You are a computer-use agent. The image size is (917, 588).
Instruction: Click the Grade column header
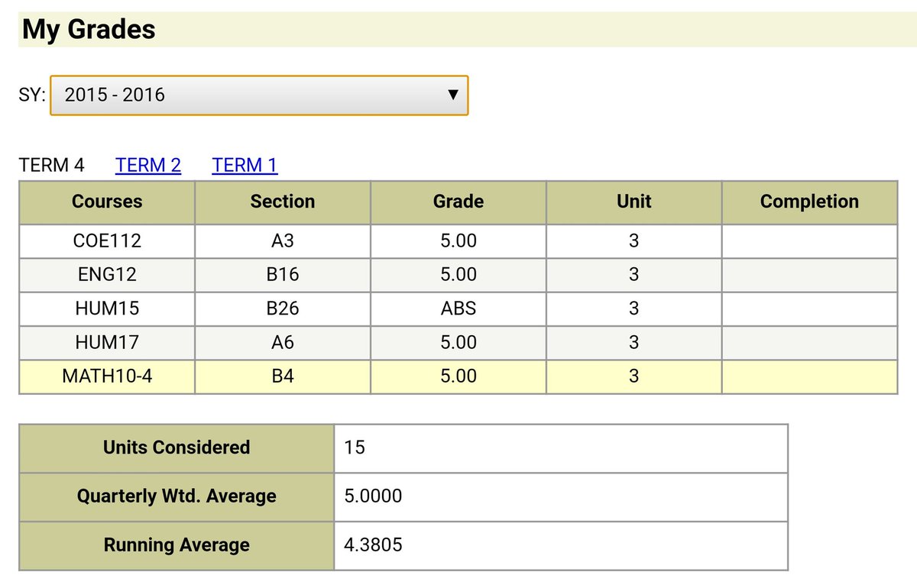[458, 202]
